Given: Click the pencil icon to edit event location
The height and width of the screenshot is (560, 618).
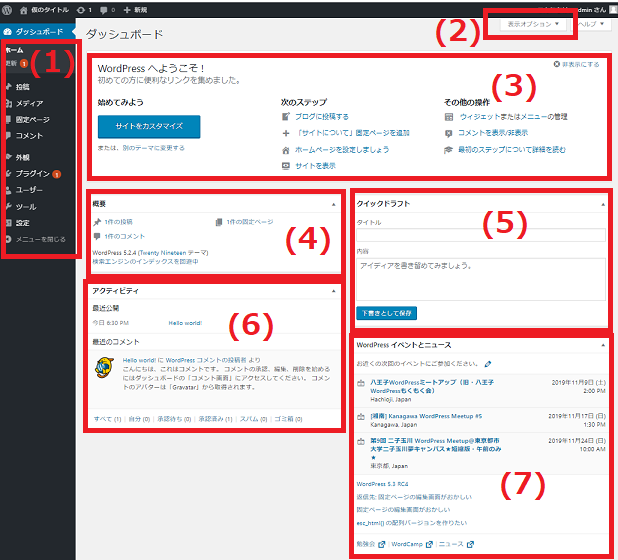Looking at the screenshot, I should tap(488, 364).
